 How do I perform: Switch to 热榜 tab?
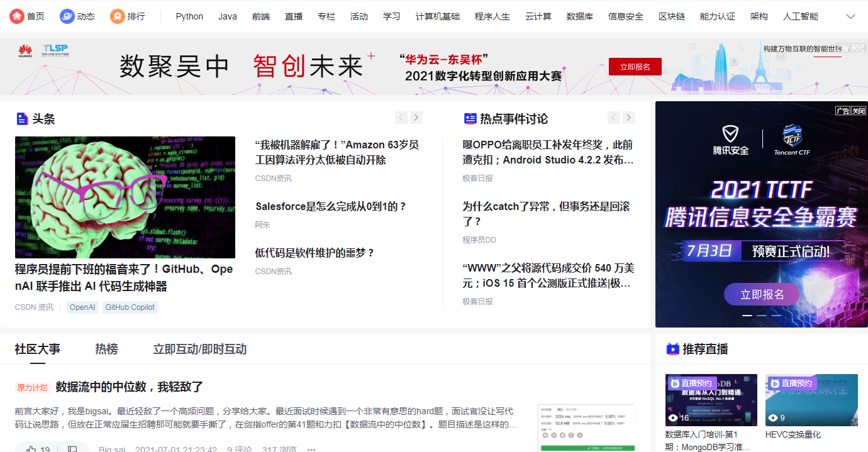pyautogui.click(x=106, y=349)
